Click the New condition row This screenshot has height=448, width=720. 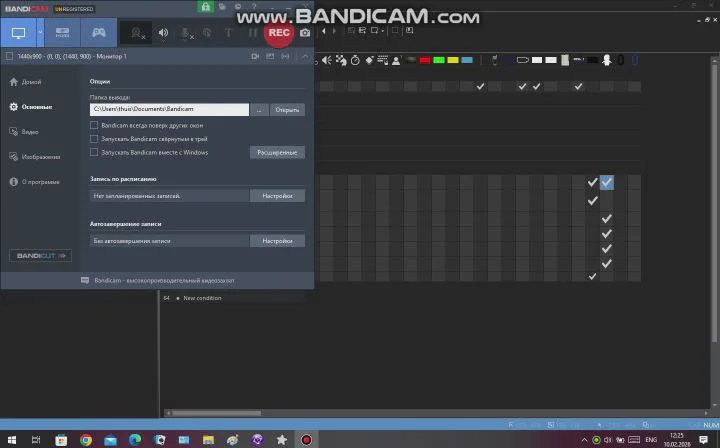(x=202, y=298)
